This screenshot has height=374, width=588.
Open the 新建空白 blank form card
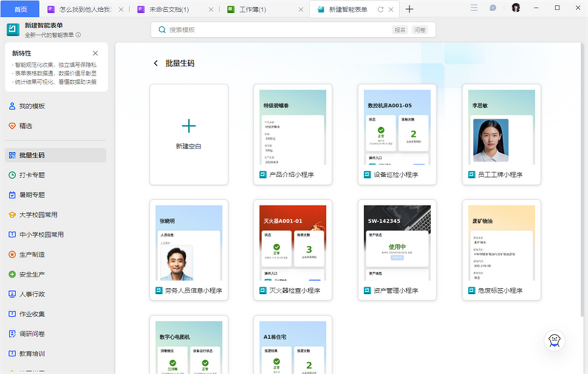click(x=189, y=134)
